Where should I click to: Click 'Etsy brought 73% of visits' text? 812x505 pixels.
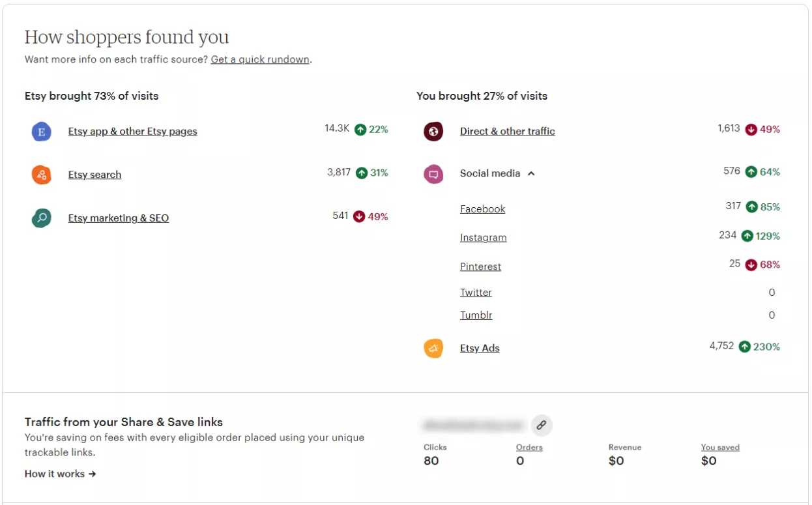coord(91,96)
